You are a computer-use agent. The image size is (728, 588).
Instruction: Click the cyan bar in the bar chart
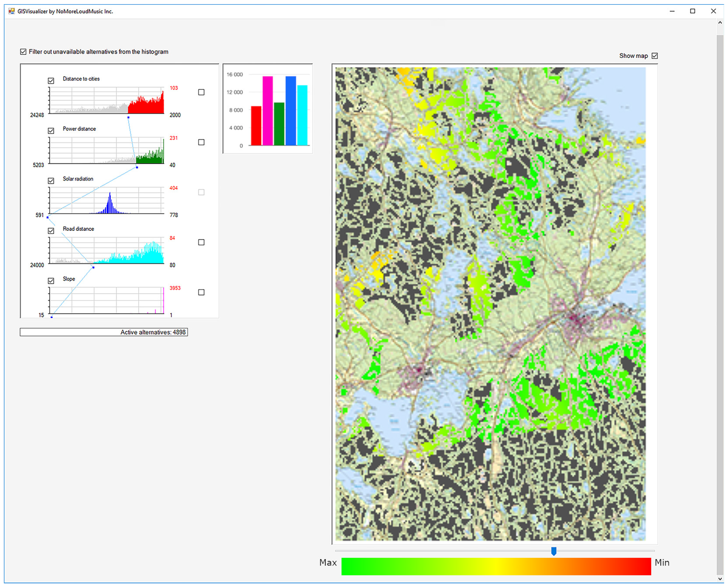coord(302,115)
